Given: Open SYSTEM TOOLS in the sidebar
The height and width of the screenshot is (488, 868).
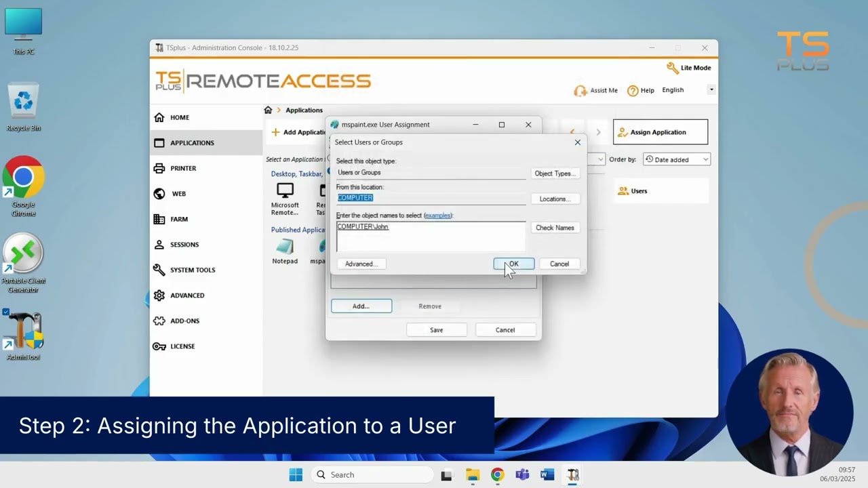Looking at the screenshot, I should pyautogui.click(x=206, y=270).
